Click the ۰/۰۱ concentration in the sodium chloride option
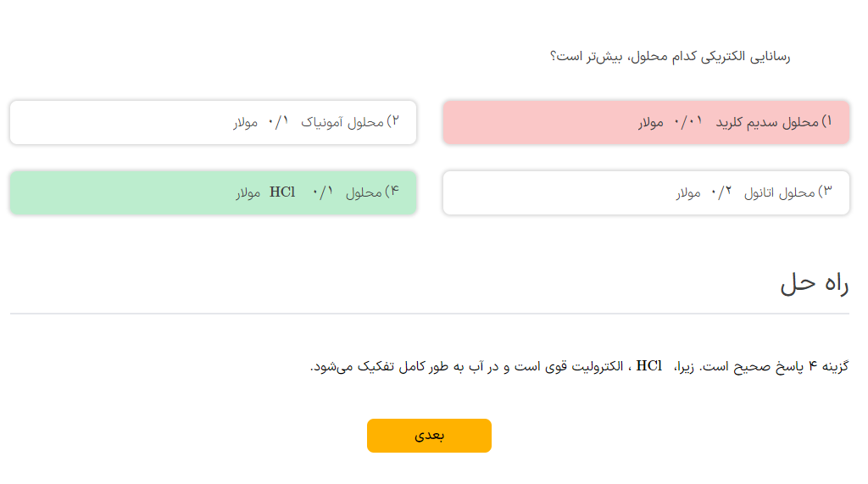Image resolution: width=868 pixels, height=484 pixels. [688, 122]
